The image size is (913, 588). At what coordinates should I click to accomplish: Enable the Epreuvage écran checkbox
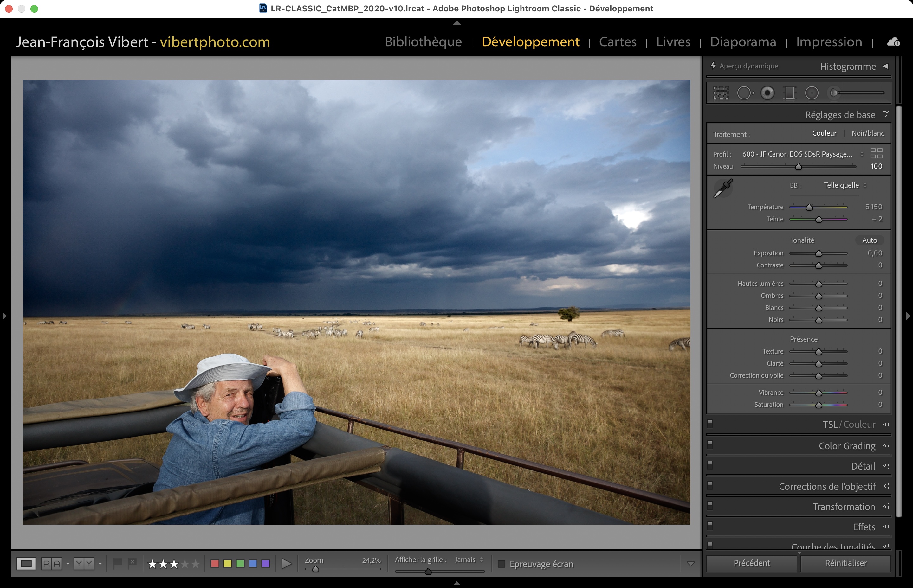502,564
